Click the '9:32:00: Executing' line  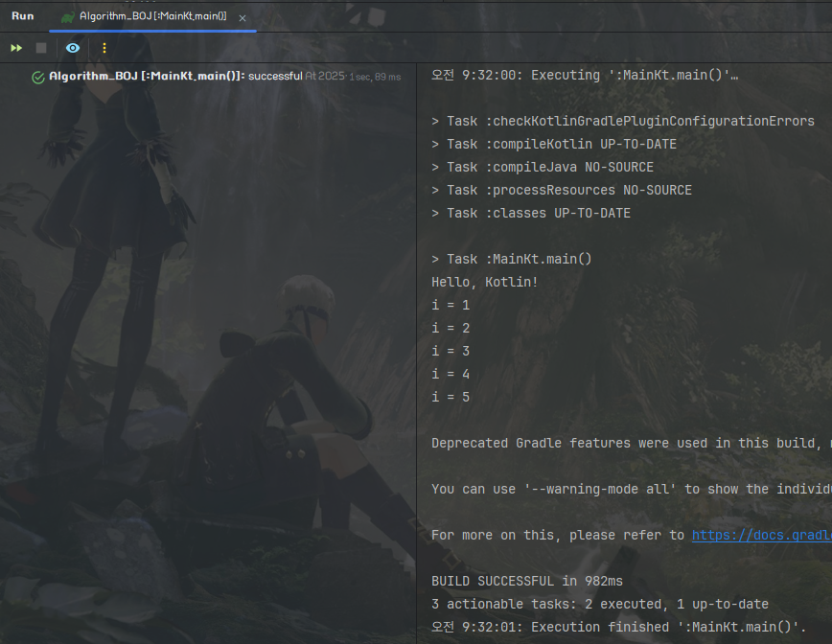(585, 76)
